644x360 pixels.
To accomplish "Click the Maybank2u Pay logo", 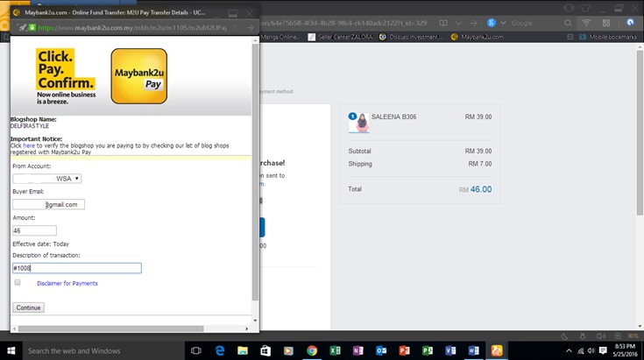I will click(x=138, y=76).
